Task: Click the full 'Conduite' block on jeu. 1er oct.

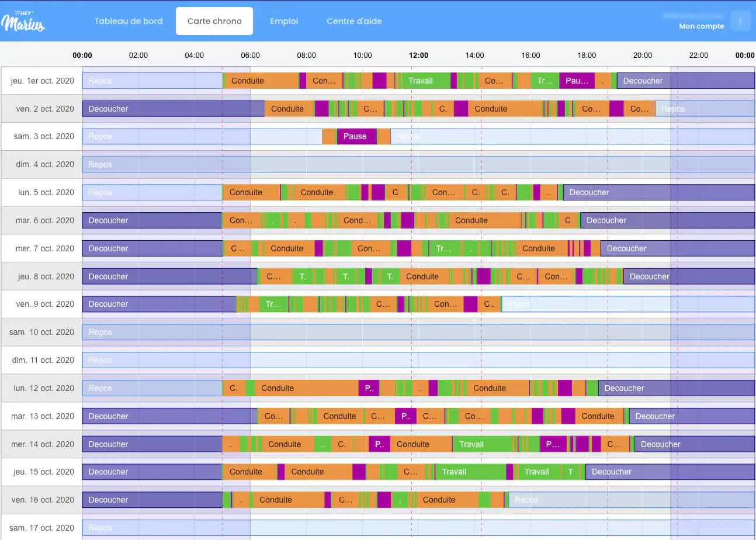Action: pos(262,81)
